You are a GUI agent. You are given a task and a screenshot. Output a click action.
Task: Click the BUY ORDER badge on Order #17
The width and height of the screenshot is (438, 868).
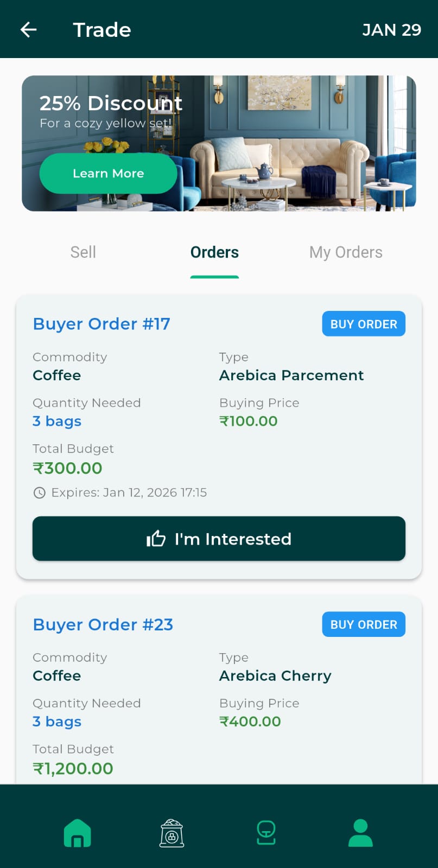point(364,324)
